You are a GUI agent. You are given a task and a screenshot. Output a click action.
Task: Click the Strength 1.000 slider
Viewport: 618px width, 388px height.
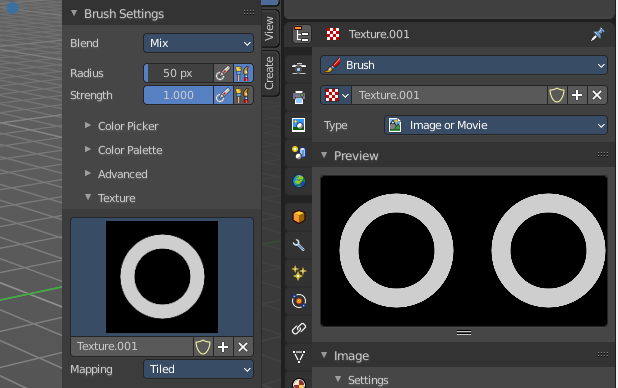click(x=178, y=95)
